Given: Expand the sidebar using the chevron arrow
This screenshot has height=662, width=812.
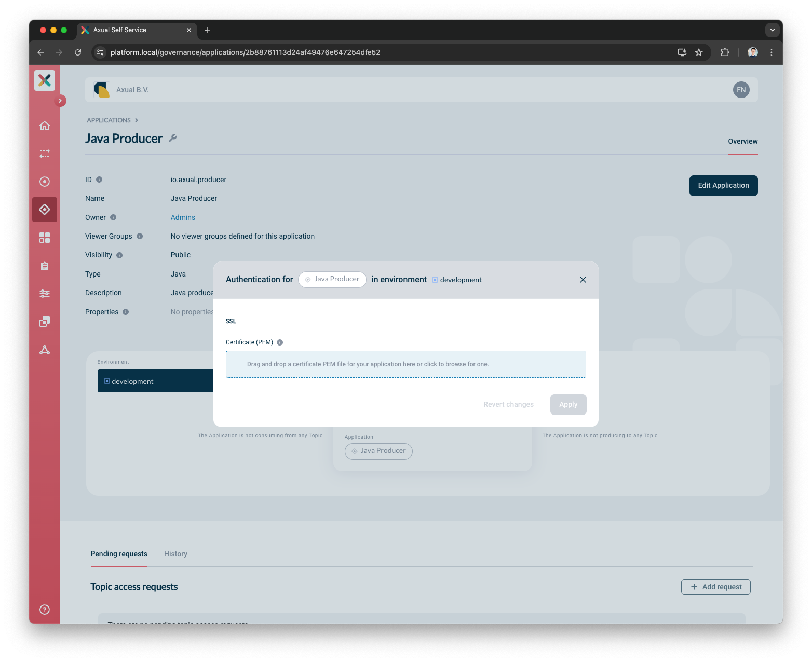Looking at the screenshot, I should pyautogui.click(x=60, y=101).
